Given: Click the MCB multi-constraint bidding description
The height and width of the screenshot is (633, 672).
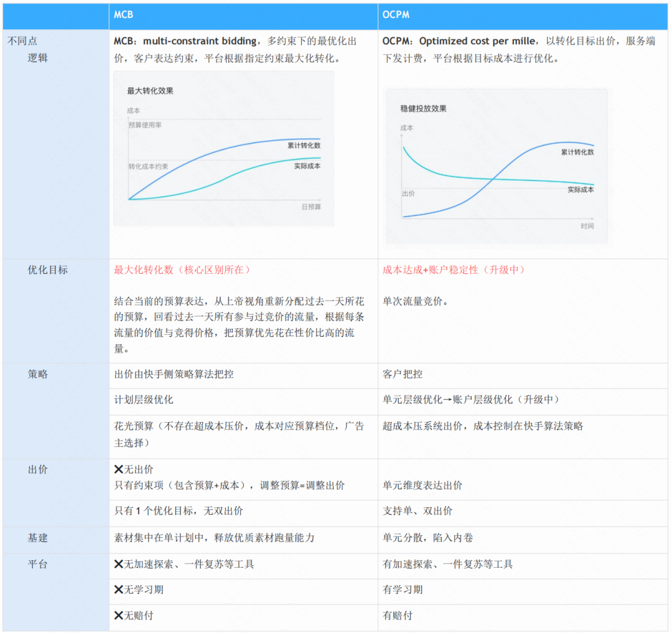Looking at the screenshot, I should (x=235, y=49).
